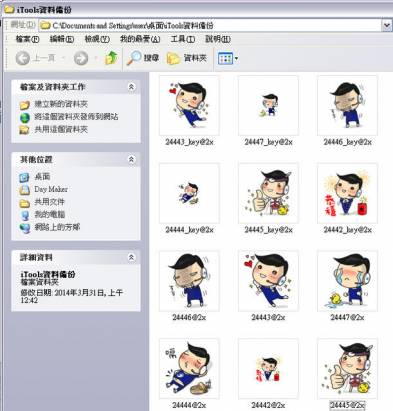Screen dimensions: 393x411
Task: Open the 工具(T) menu
Action: 183,39
